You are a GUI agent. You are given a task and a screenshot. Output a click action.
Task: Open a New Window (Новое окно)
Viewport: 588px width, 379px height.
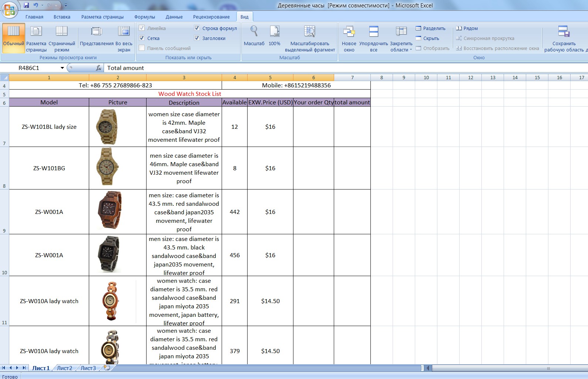(x=349, y=38)
